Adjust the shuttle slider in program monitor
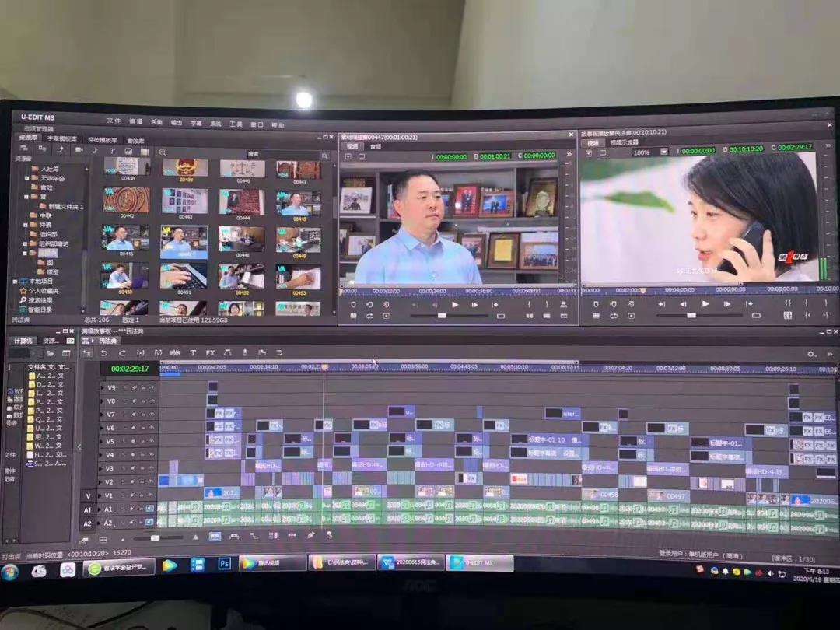 click(x=691, y=316)
